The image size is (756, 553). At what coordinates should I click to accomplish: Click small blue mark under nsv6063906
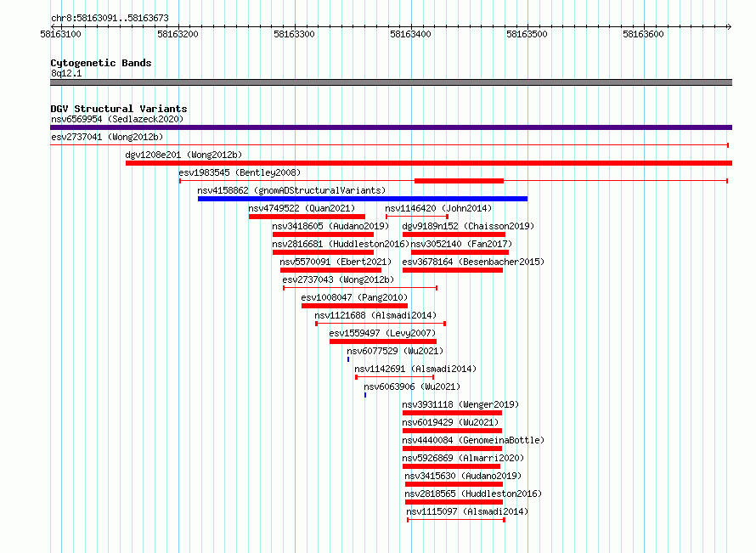(365, 395)
